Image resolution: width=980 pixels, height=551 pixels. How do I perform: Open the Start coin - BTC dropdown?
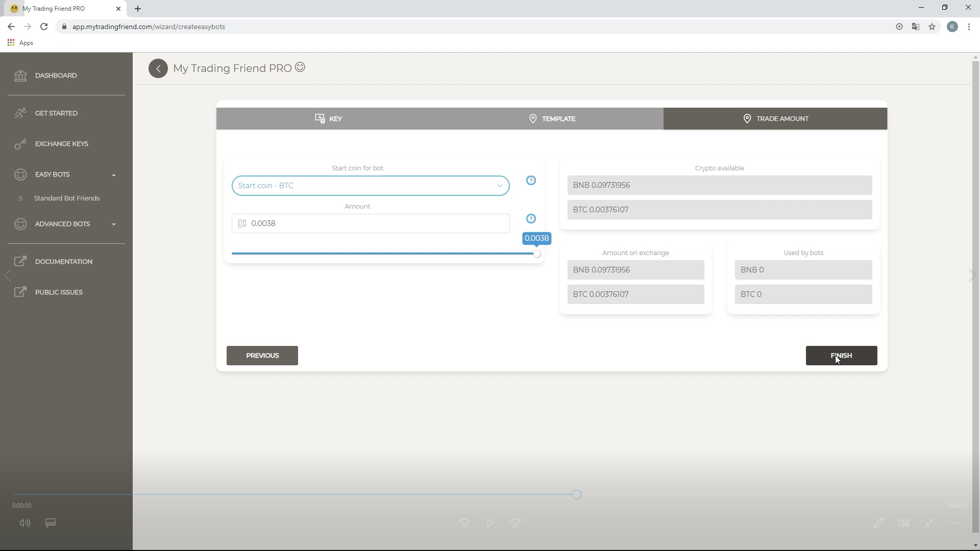370,186
